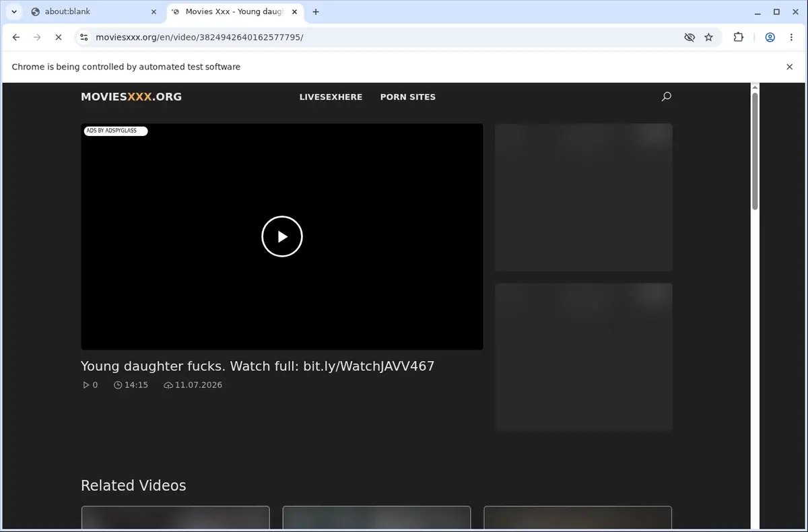Click the ADS BY ADSPYGLASS label
The height and width of the screenshot is (532, 808).
115,131
